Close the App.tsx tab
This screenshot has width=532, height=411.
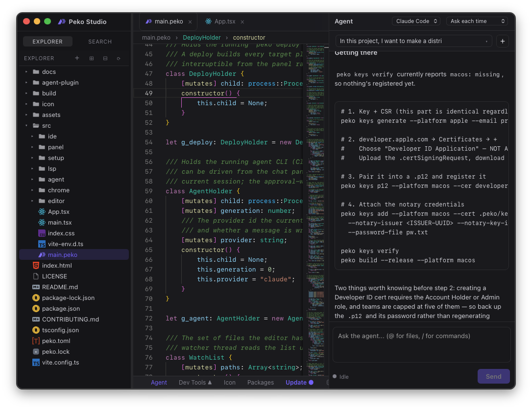242,22
